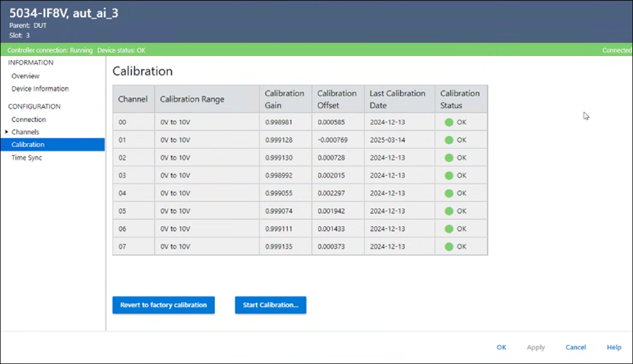Select channel 01 date cell 2025-03-14

pyautogui.click(x=387, y=140)
